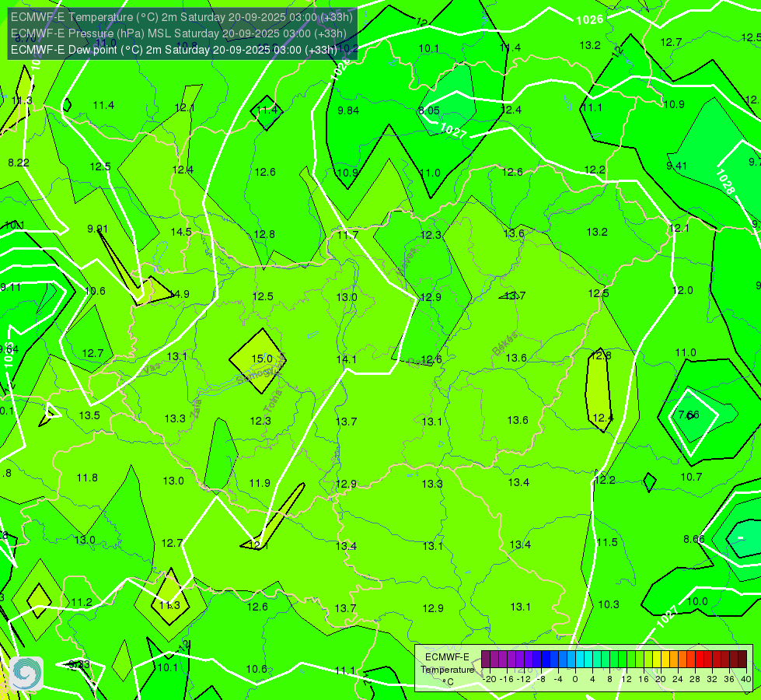Image resolution: width=761 pixels, height=700 pixels.
Task: Click the 10.0 temperature reading
Action: pos(697,601)
